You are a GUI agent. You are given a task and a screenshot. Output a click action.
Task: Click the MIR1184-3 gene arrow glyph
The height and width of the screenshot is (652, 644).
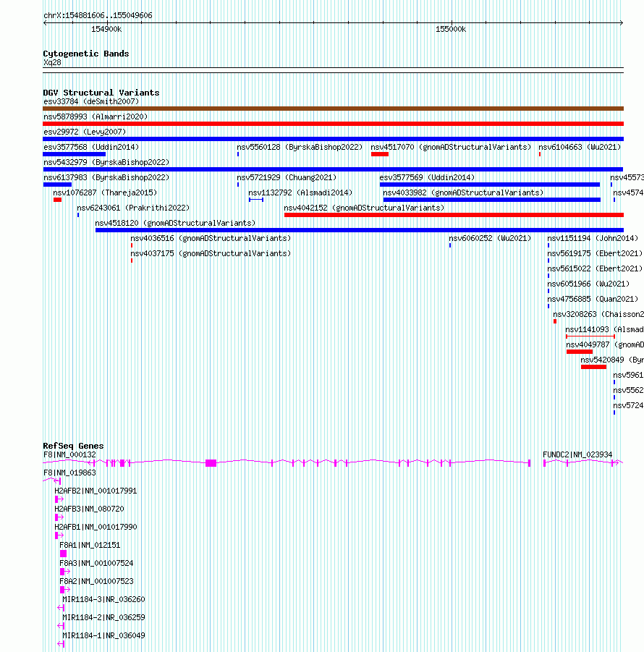[x=61, y=608]
